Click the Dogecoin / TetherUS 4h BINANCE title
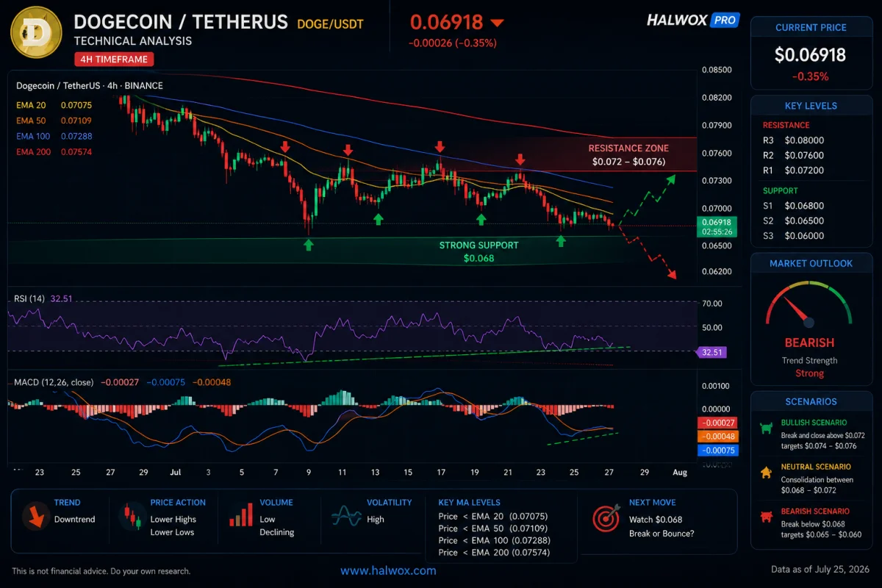The width and height of the screenshot is (882, 588). [x=89, y=85]
